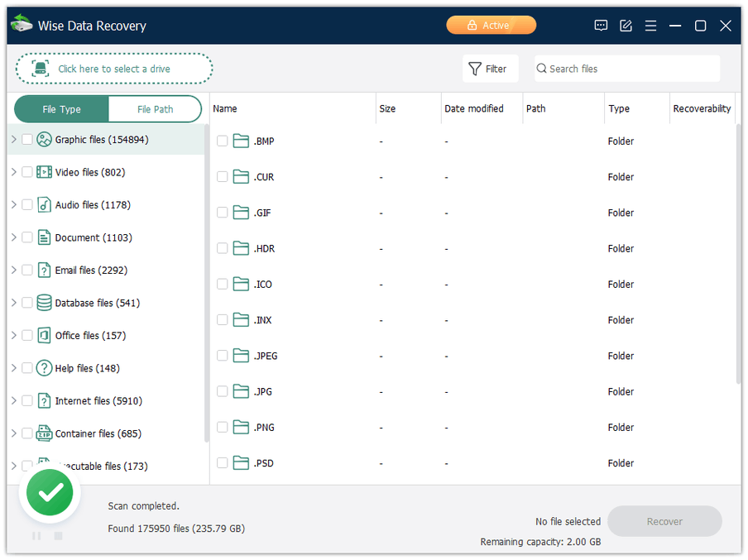Tick the .BMP folder checkbox
The height and width of the screenshot is (560, 748).
coord(222,141)
